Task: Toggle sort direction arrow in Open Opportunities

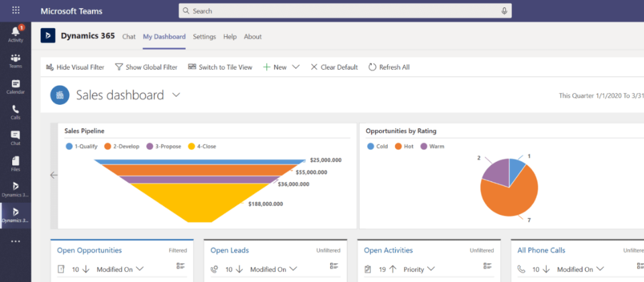Action: pos(86,269)
